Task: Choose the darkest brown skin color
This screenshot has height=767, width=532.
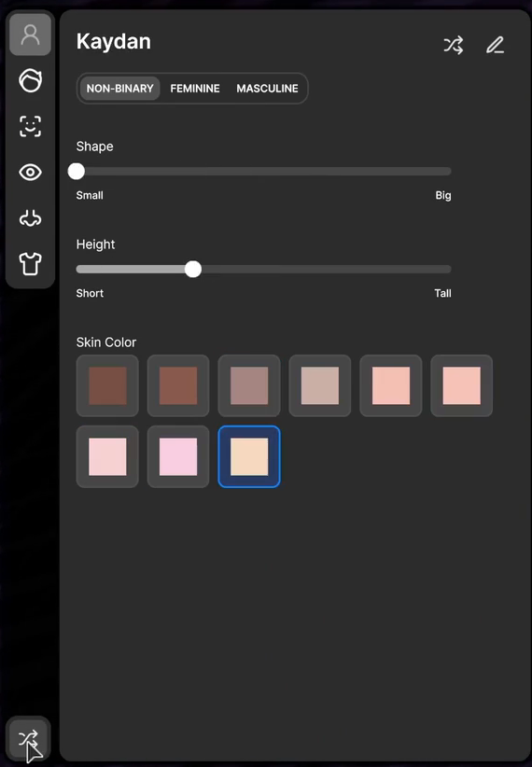Action: click(x=107, y=385)
